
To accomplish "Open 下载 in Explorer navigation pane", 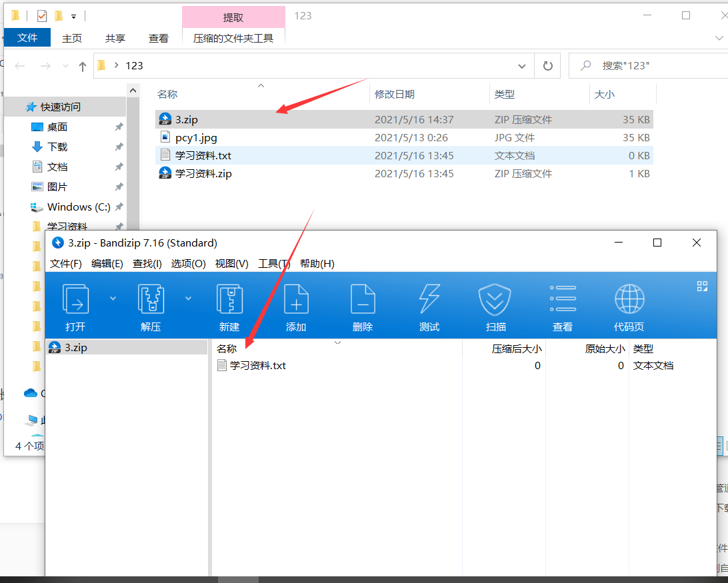I will (57, 147).
